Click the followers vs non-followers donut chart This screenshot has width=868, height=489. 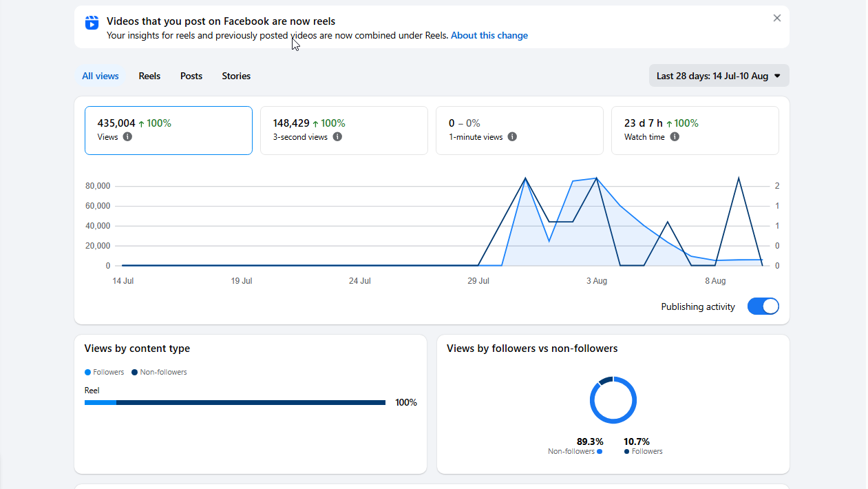pyautogui.click(x=613, y=400)
